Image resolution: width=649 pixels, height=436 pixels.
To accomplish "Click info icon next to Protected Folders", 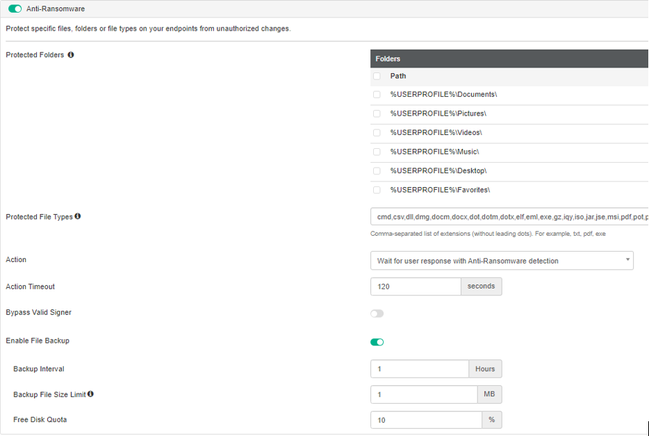I will point(70,55).
